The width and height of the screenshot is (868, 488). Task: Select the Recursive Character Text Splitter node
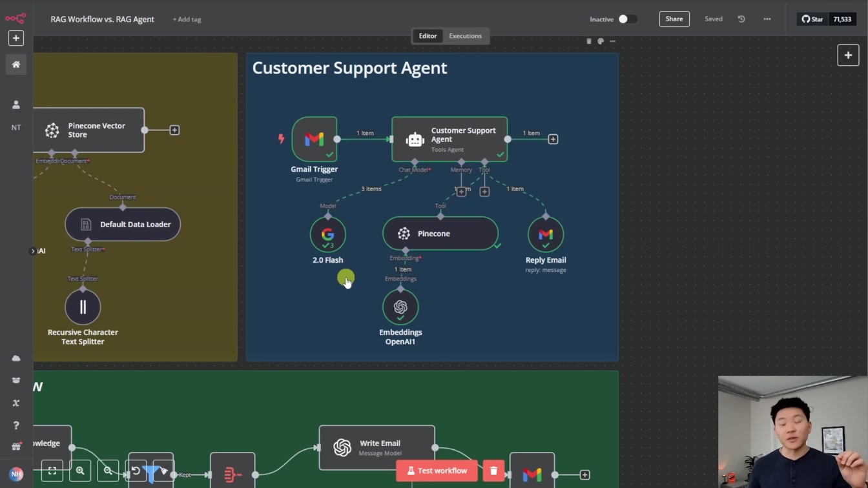(83, 307)
